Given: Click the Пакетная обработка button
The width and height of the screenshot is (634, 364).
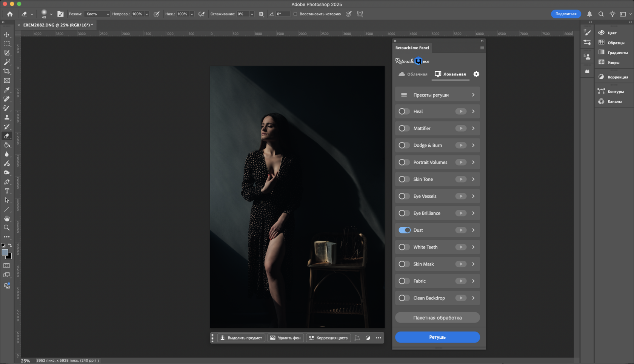Looking at the screenshot, I should click(437, 318).
